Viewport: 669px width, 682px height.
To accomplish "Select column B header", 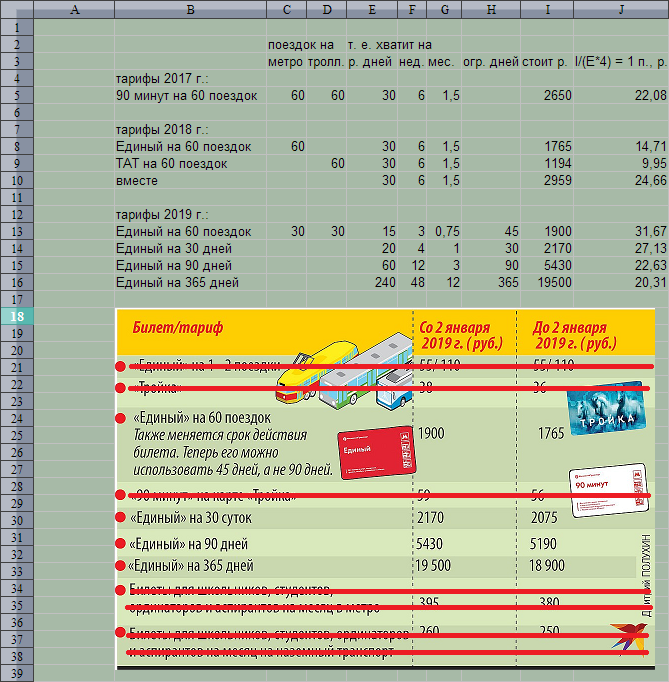I will [191, 9].
